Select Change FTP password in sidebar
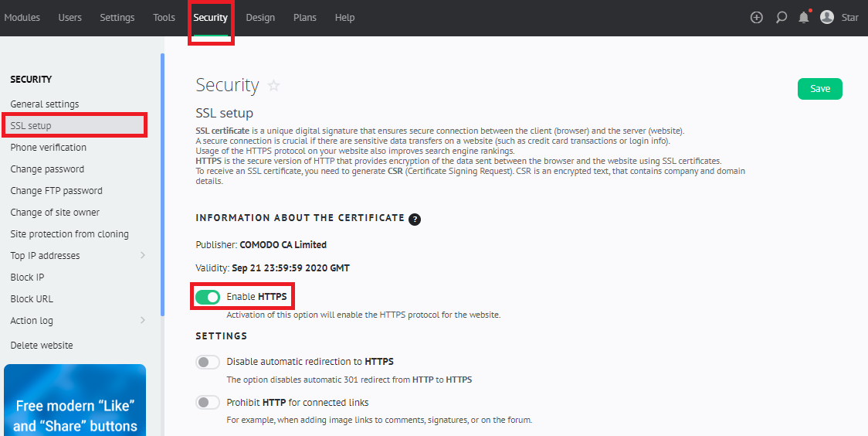Image resolution: width=868 pixels, height=436 pixels. pyautogui.click(x=56, y=191)
